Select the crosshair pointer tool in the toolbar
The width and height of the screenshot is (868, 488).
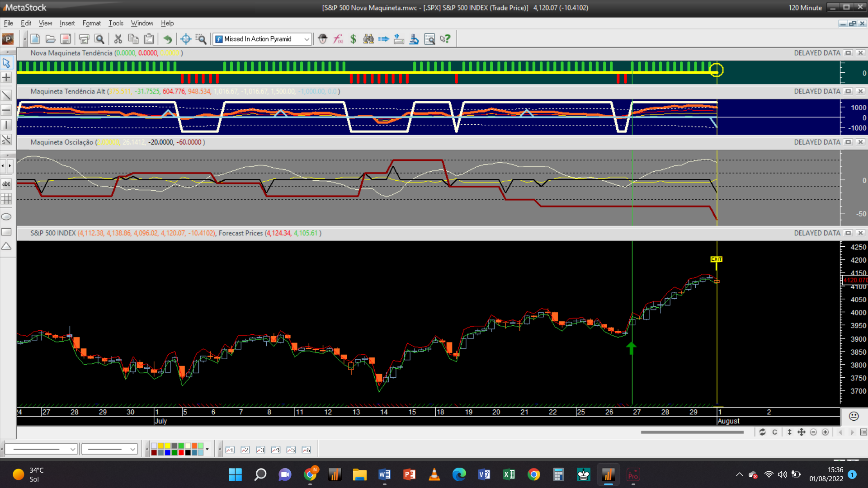pyautogui.click(x=185, y=39)
